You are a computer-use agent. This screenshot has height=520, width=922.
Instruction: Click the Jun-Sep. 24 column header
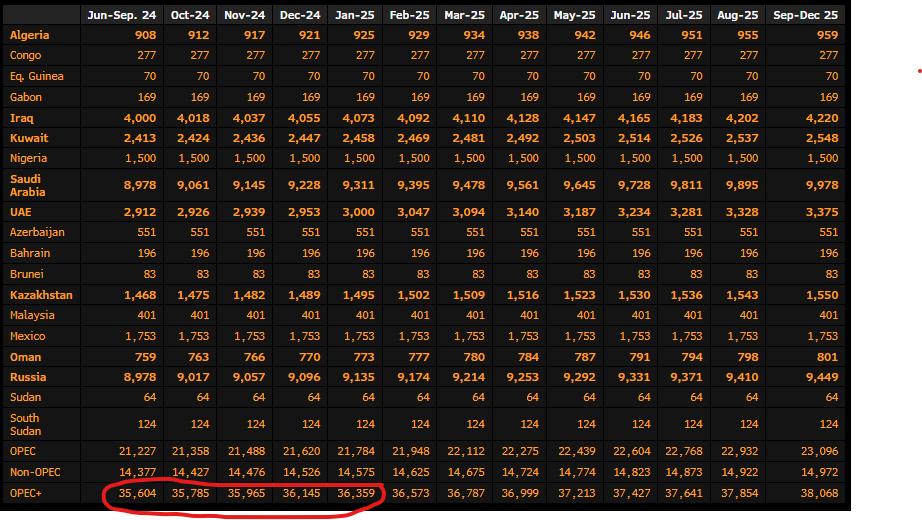(x=123, y=15)
